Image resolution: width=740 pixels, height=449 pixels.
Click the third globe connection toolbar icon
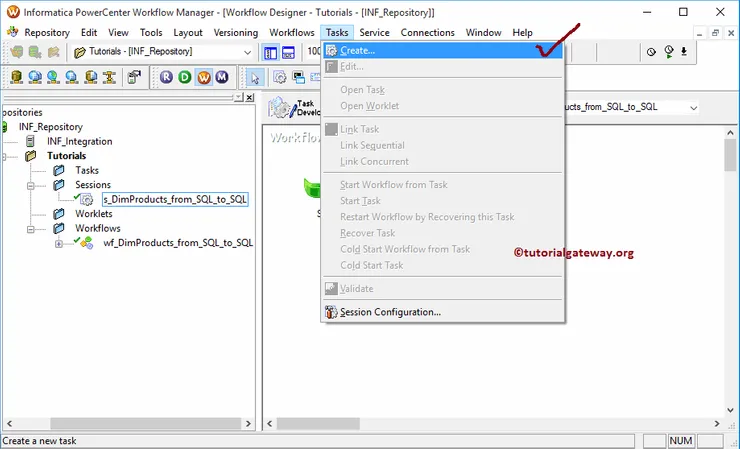[x=53, y=77]
